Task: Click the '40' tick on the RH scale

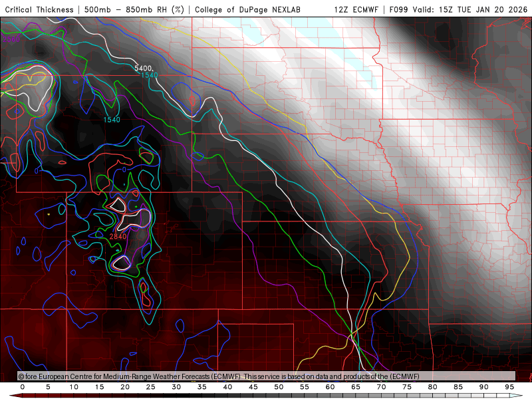Action: click(227, 387)
